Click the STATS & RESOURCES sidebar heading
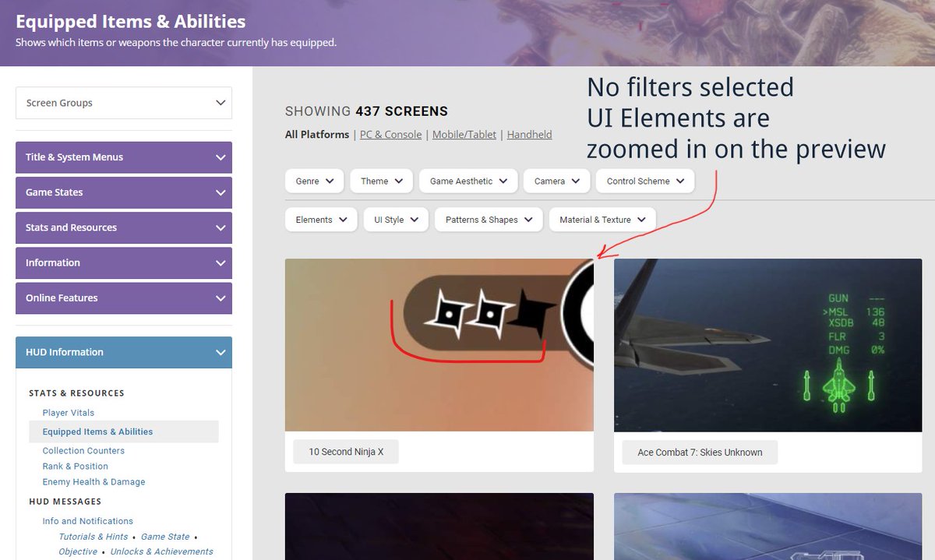 [76, 393]
